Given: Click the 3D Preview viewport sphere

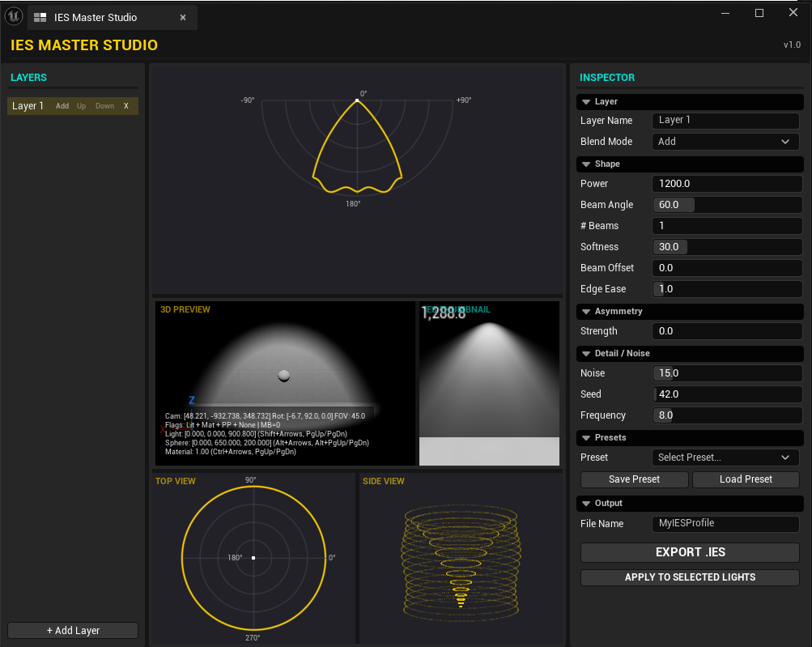Looking at the screenshot, I should coord(284,376).
